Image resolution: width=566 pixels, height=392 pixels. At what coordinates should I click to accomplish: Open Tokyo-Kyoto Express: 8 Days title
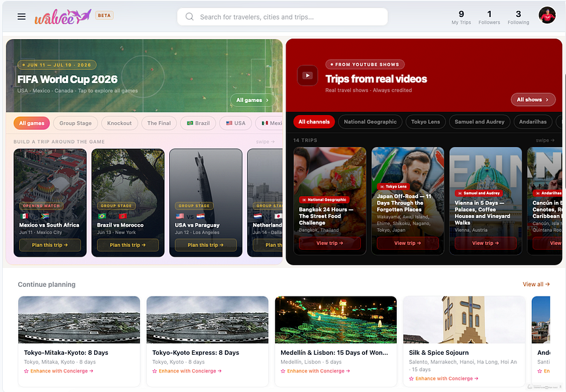pyautogui.click(x=195, y=353)
